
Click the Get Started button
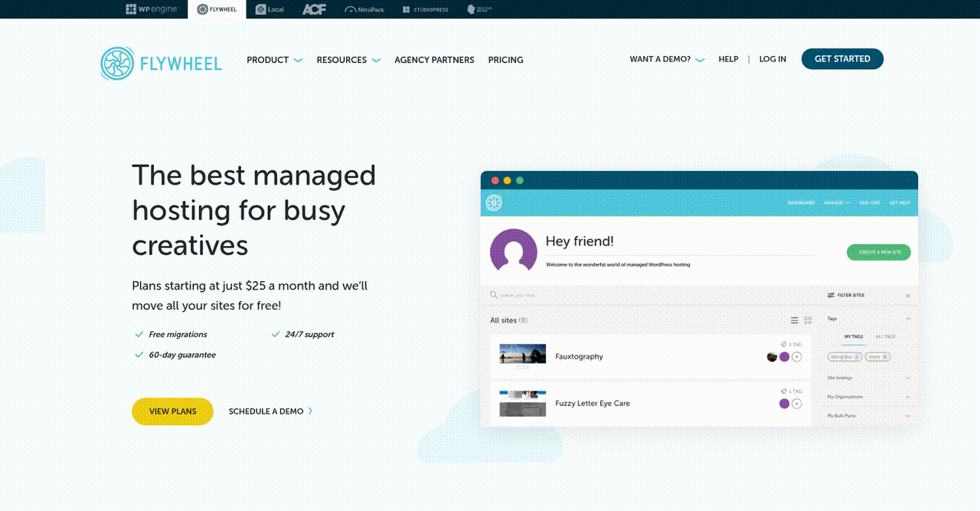click(x=842, y=59)
